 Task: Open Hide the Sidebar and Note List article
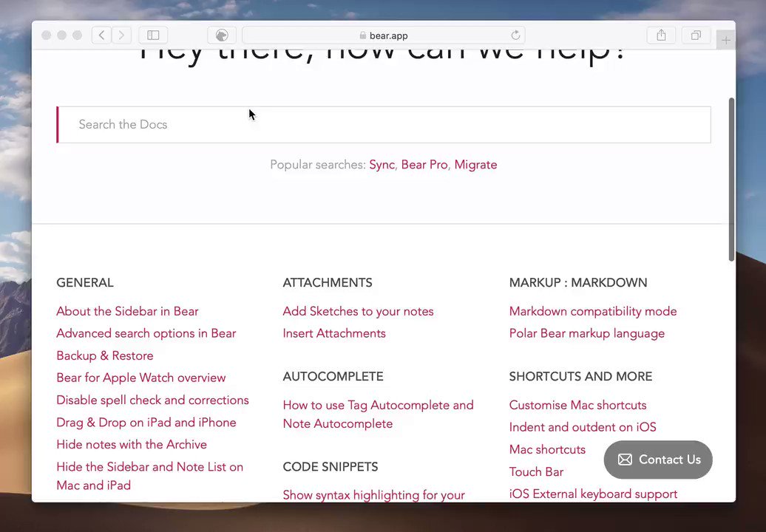coord(149,476)
